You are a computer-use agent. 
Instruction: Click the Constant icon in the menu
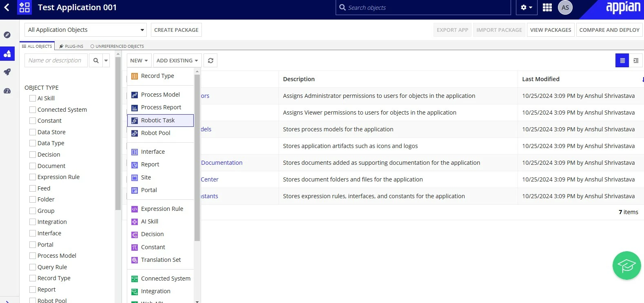pyautogui.click(x=135, y=248)
